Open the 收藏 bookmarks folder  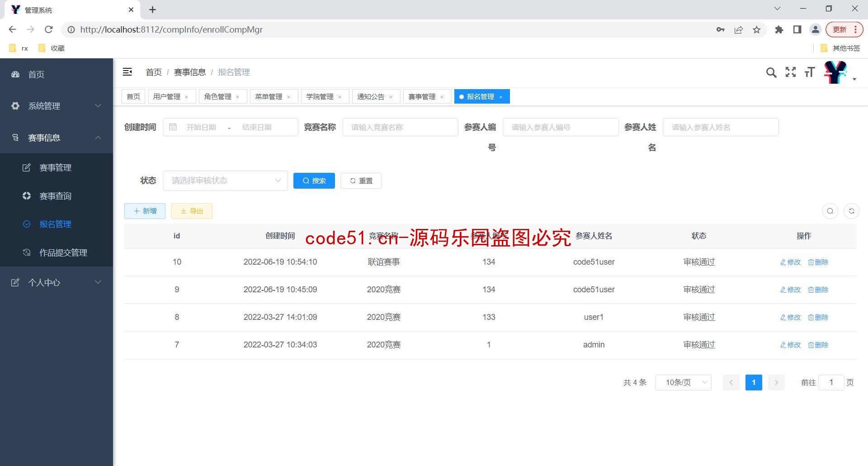point(52,48)
